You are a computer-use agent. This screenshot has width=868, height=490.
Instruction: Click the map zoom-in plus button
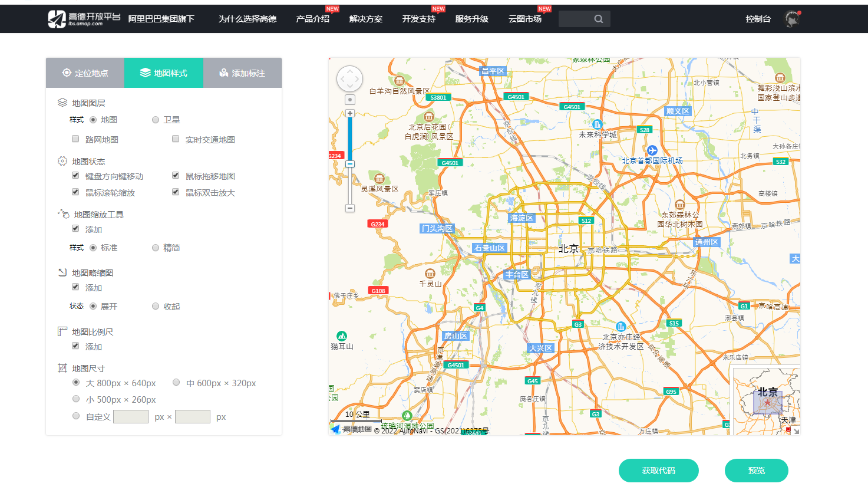point(350,113)
